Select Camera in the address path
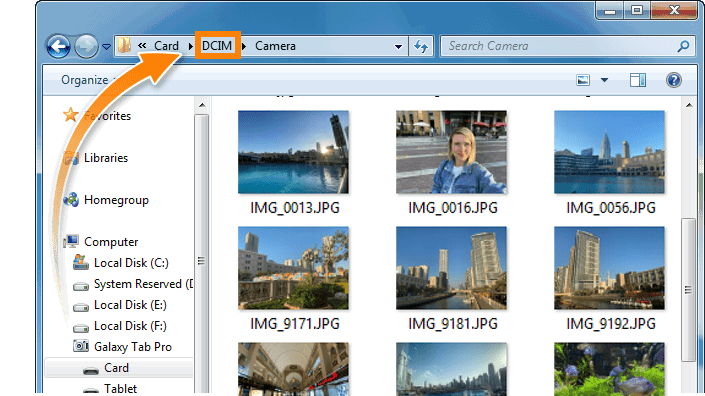705x396 pixels. (x=275, y=46)
